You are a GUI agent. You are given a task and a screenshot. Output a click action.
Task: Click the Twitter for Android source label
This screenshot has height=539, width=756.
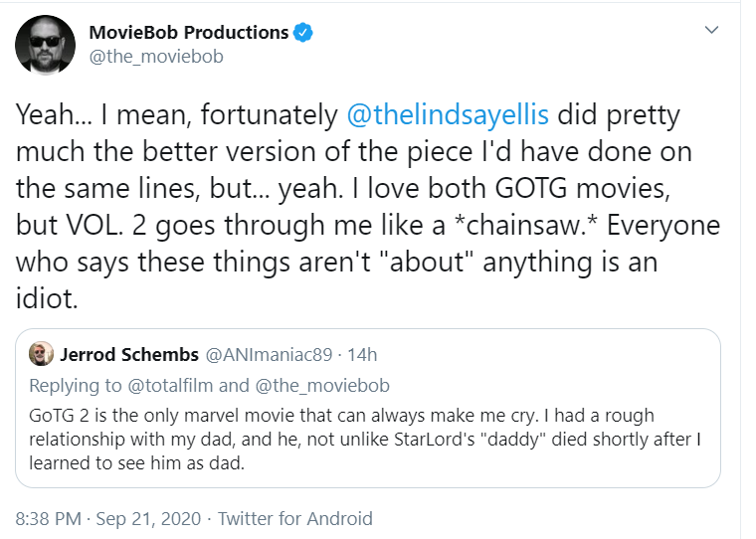tap(295, 519)
